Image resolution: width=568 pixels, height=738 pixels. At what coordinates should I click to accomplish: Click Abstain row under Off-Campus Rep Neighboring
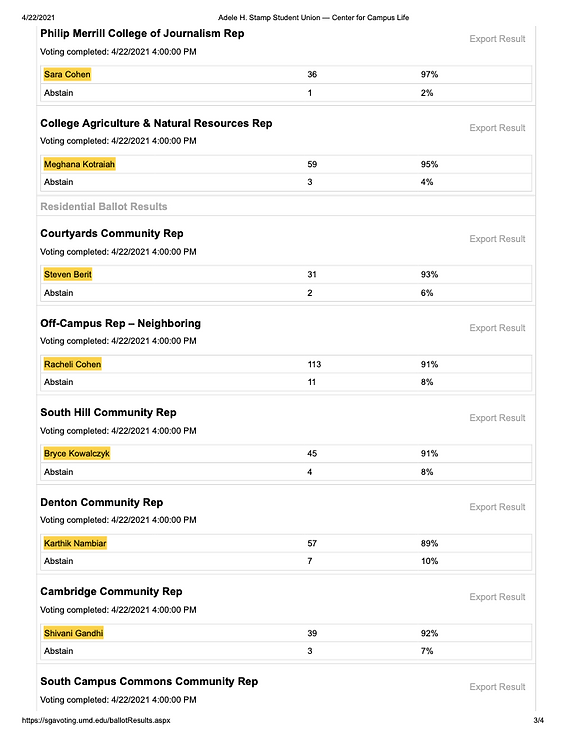286,382
